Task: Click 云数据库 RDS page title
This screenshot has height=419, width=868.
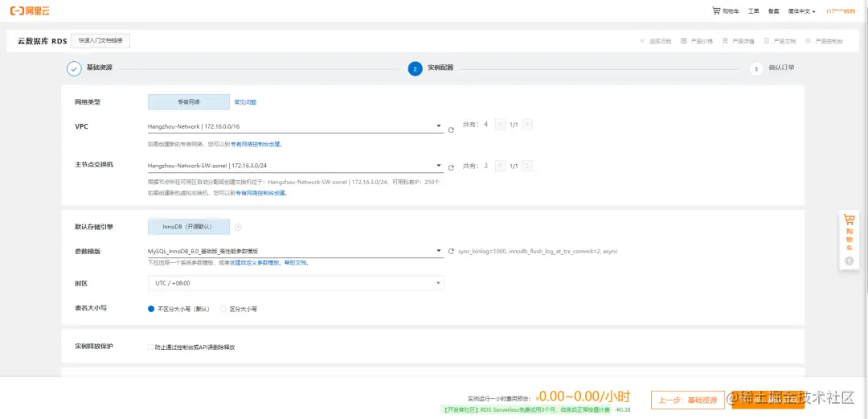Action: tap(42, 41)
